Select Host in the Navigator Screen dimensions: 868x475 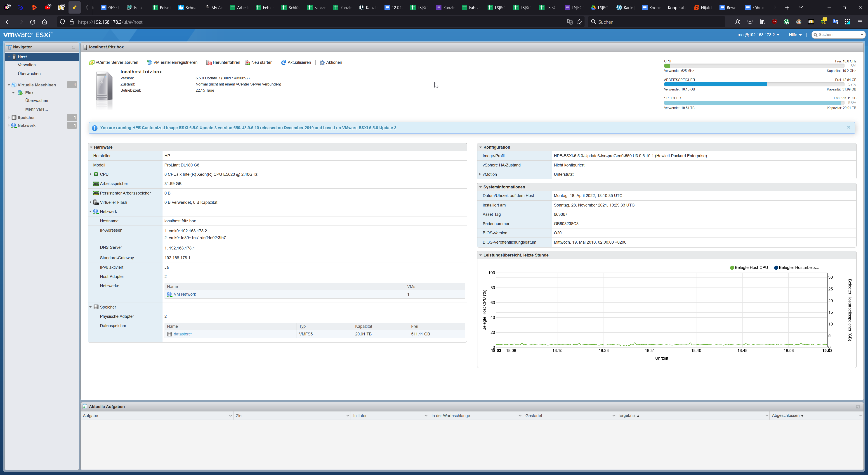point(42,57)
